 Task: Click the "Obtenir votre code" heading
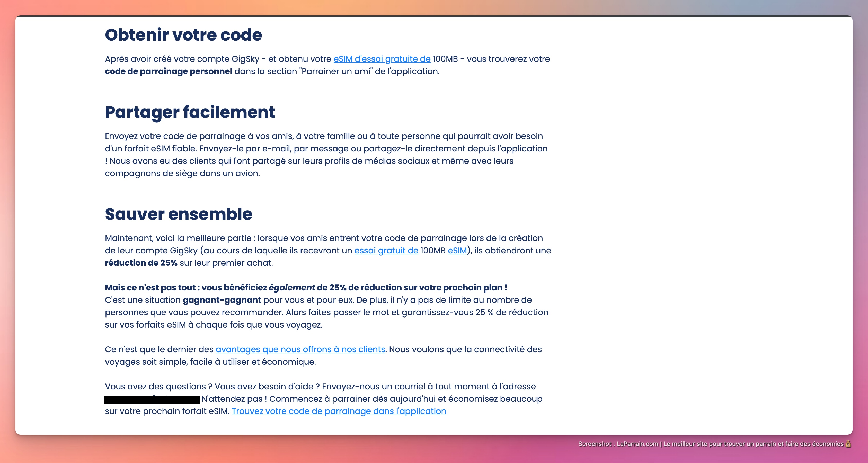click(x=183, y=35)
